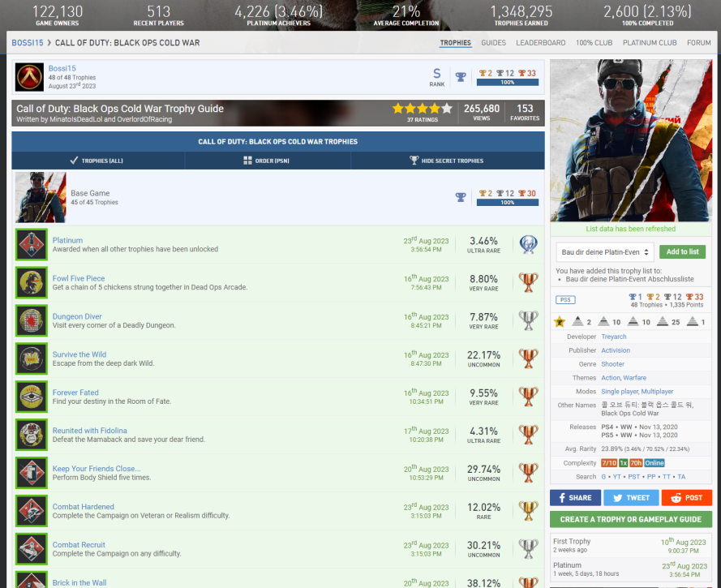721x588 pixels.
Task: Toggle the Trophies (All) filter
Action: click(97, 161)
